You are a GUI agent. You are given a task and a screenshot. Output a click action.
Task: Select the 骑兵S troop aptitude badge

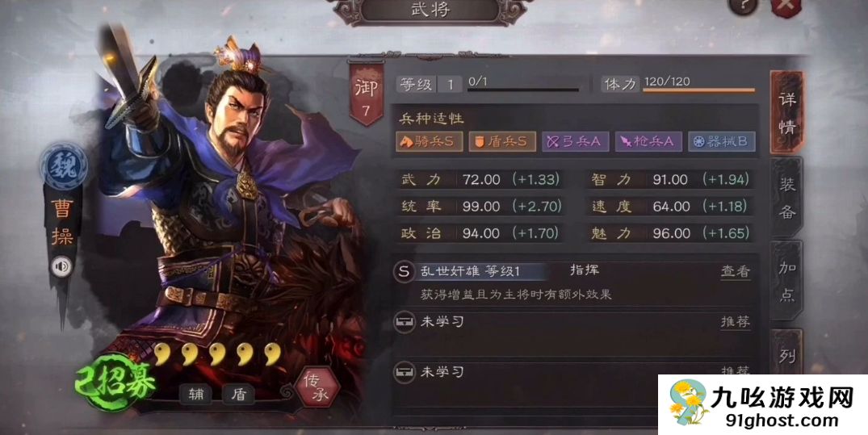(x=429, y=142)
